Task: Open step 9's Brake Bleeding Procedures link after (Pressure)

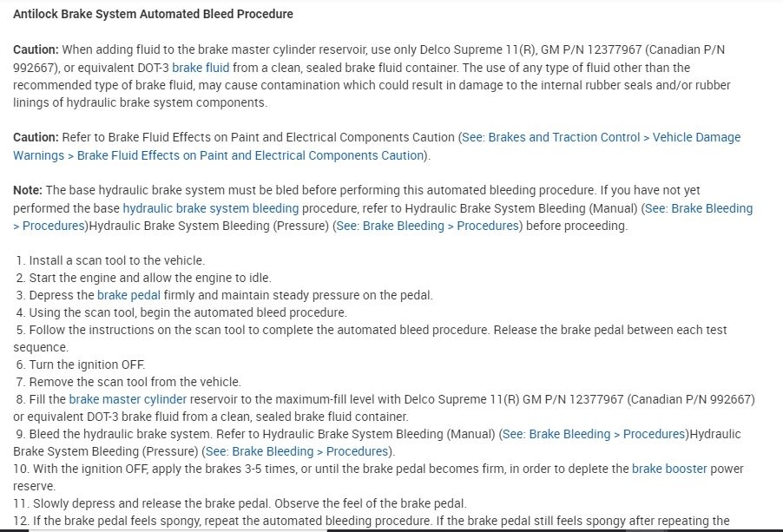Action: (x=297, y=451)
